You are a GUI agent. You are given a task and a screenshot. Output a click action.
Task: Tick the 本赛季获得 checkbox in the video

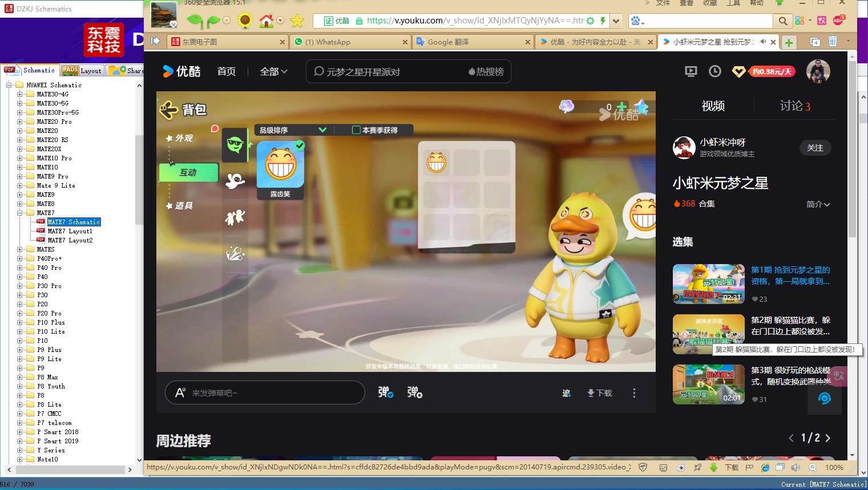point(356,130)
